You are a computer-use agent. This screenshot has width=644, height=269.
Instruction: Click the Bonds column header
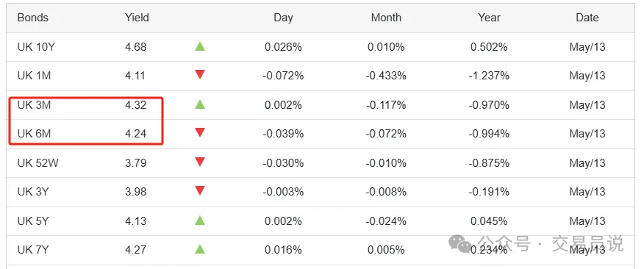33,18
